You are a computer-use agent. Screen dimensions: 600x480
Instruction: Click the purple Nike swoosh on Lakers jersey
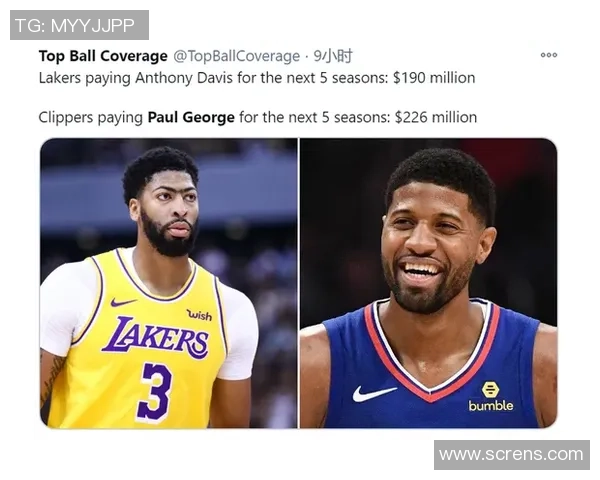pyautogui.click(x=123, y=302)
